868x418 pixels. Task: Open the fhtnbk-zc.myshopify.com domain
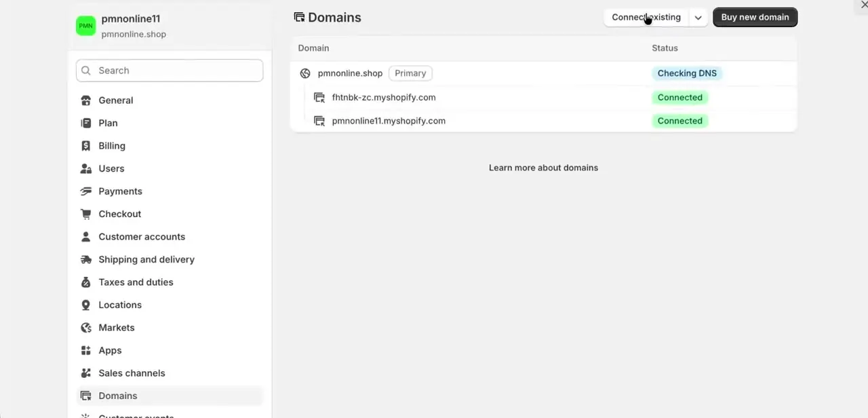pyautogui.click(x=384, y=98)
